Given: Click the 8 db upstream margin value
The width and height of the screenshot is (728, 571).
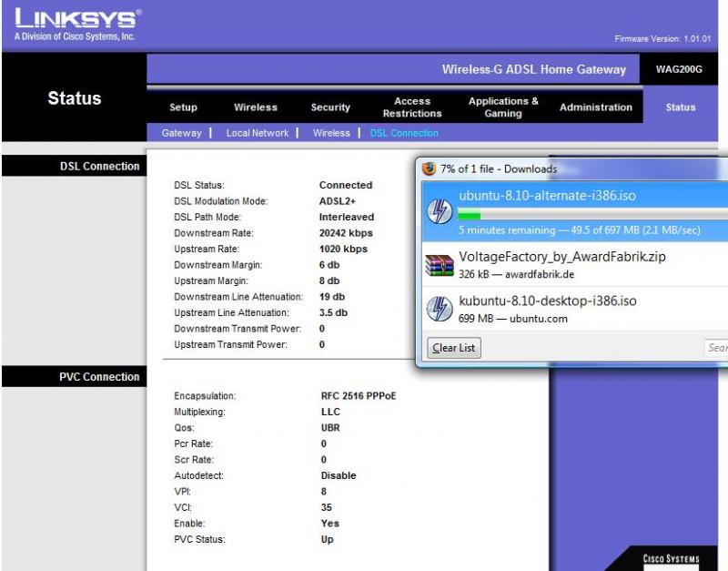Looking at the screenshot, I should click(x=329, y=280).
